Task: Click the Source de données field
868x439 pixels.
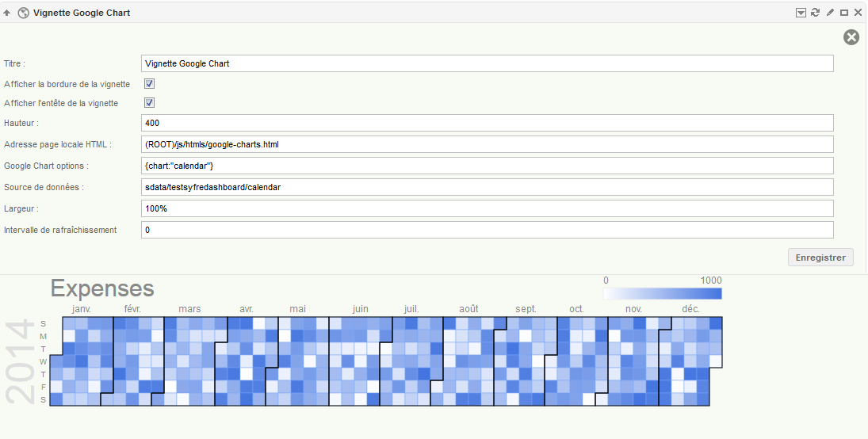Action: 488,187
